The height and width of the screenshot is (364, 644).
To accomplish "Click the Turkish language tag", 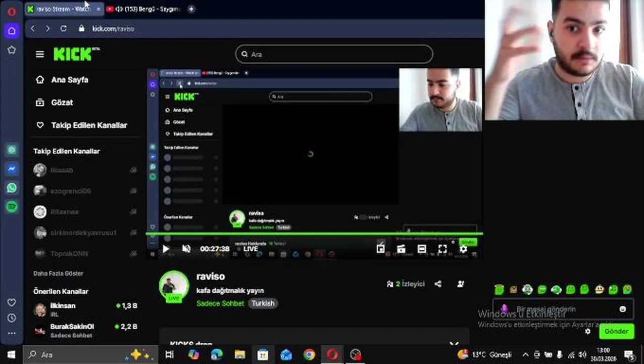I will (263, 303).
